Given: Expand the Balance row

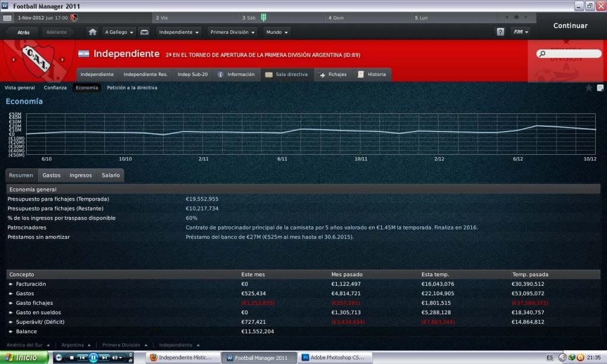Looking at the screenshot, I should pyautogui.click(x=11, y=331).
